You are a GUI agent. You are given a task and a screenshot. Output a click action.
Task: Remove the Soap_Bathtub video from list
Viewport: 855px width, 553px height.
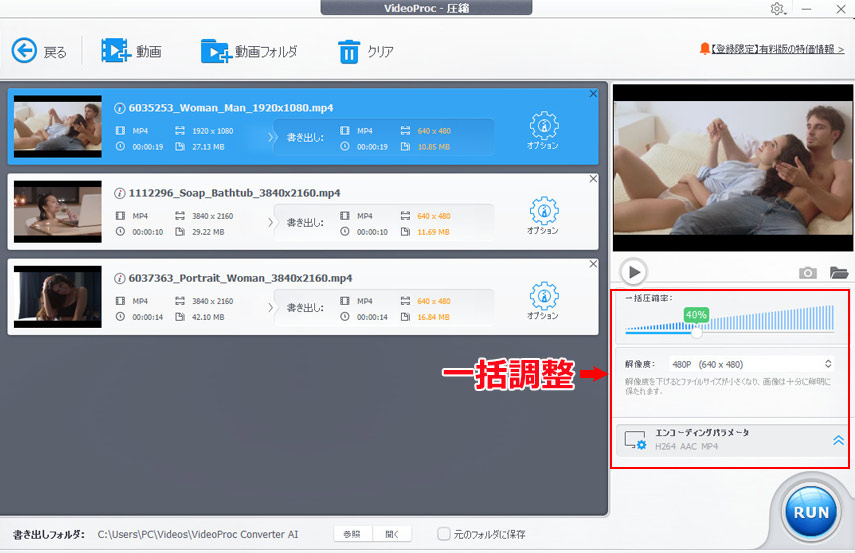pos(593,179)
